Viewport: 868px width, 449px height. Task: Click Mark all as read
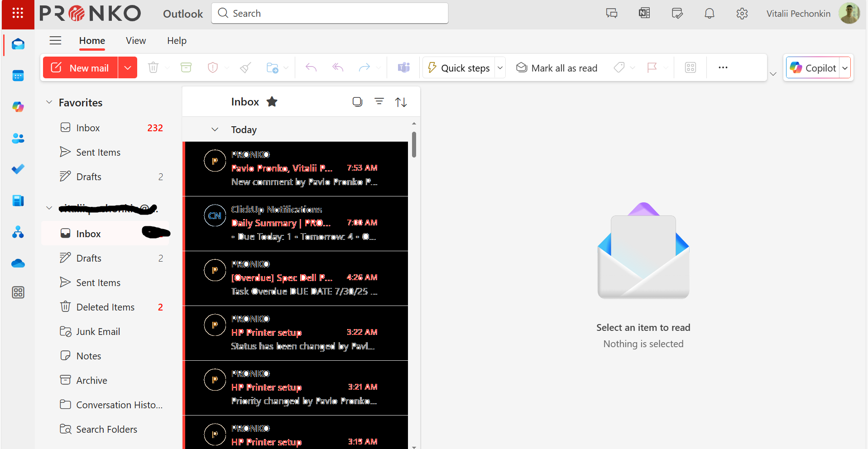click(556, 68)
